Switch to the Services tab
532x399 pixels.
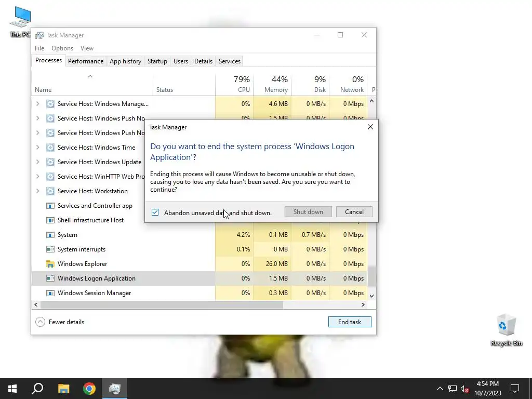[229, 61]
